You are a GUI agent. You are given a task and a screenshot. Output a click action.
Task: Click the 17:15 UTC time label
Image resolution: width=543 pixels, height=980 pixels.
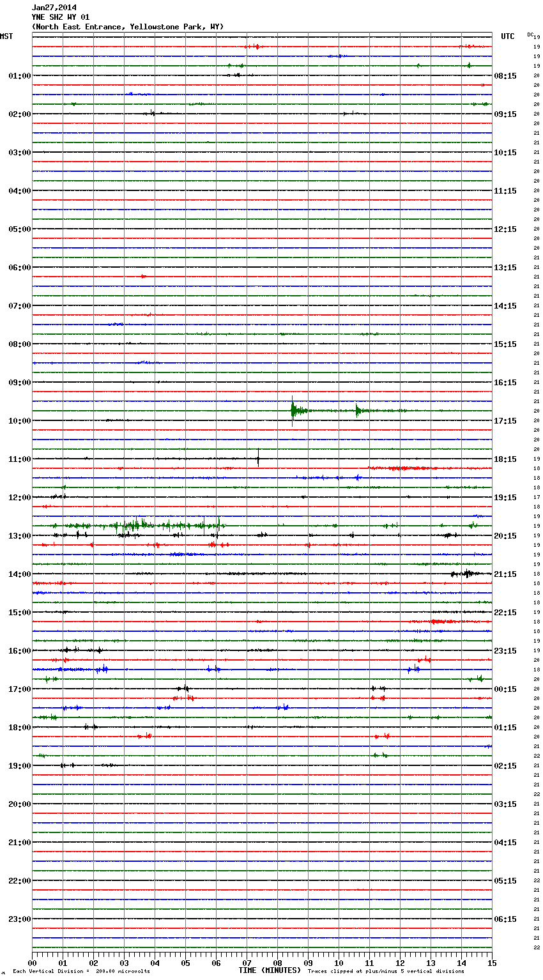[x=505, y=421]
